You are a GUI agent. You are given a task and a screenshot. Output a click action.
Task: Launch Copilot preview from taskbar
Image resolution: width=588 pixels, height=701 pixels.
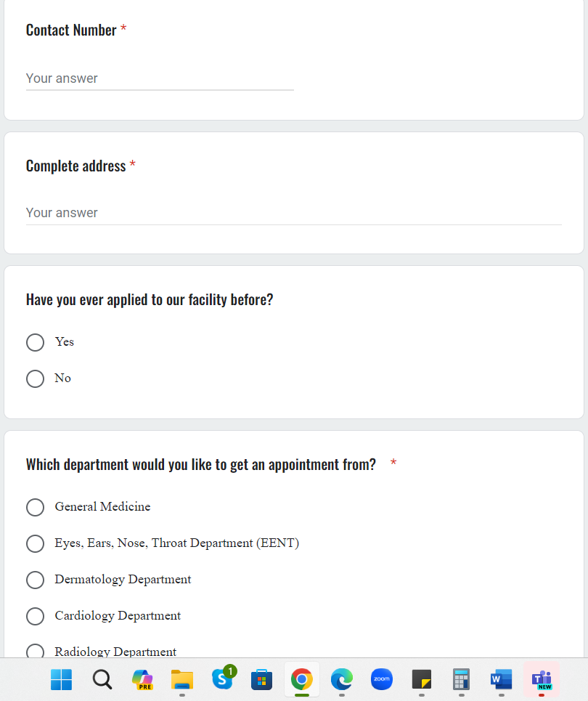[x=142, y=680]
